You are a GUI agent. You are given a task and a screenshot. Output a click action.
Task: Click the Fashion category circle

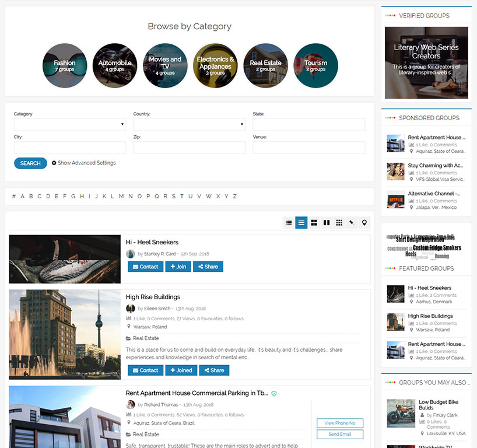click(65, 65)
